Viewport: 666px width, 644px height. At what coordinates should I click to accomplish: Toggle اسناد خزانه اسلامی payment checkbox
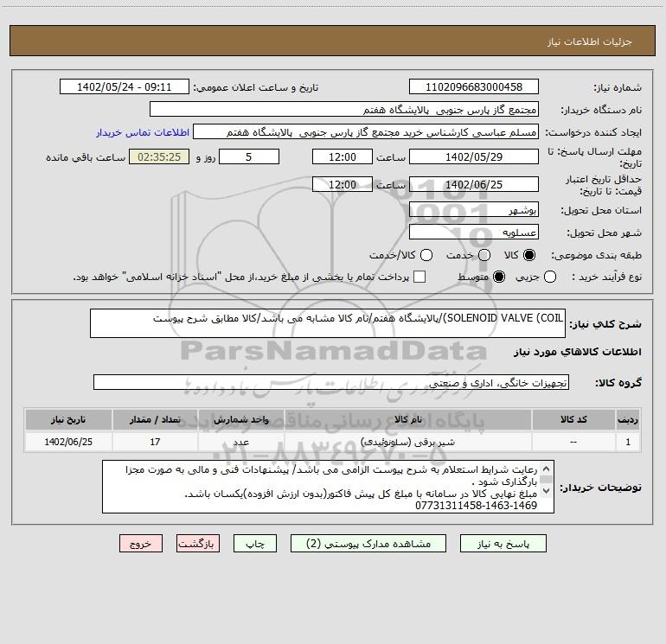click(419, 277)
